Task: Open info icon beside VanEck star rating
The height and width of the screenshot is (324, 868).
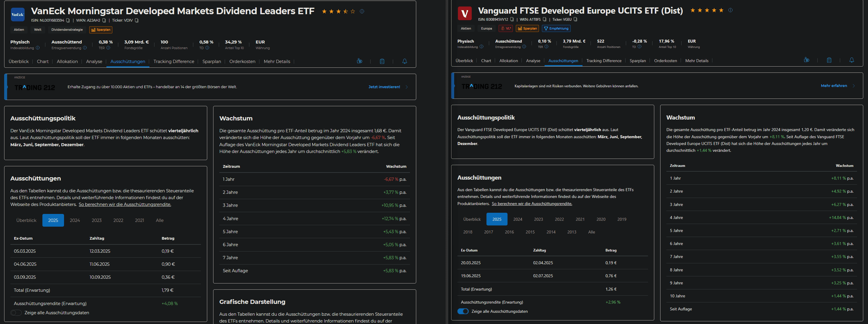Action: click(x=362, y=12)
